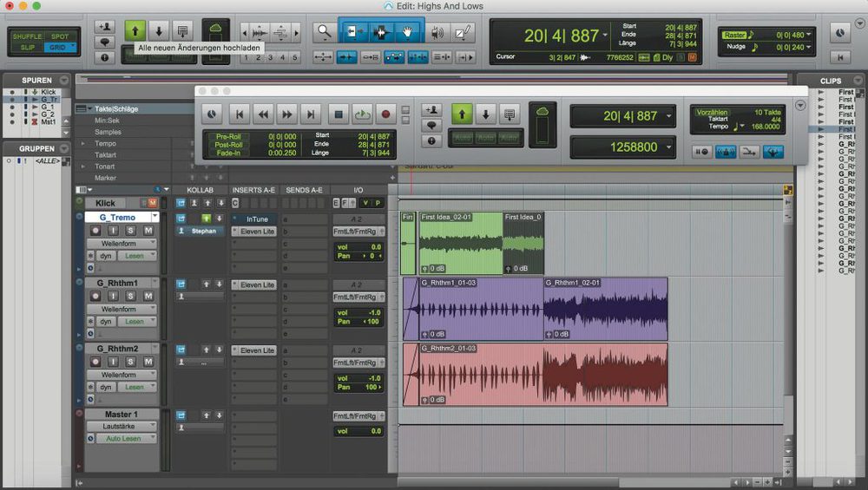The height and width of the screenshot is (490, 868).
Task: Open Eleven Lite insert on G_Rhthm2
Action: (x=254, y=350)
